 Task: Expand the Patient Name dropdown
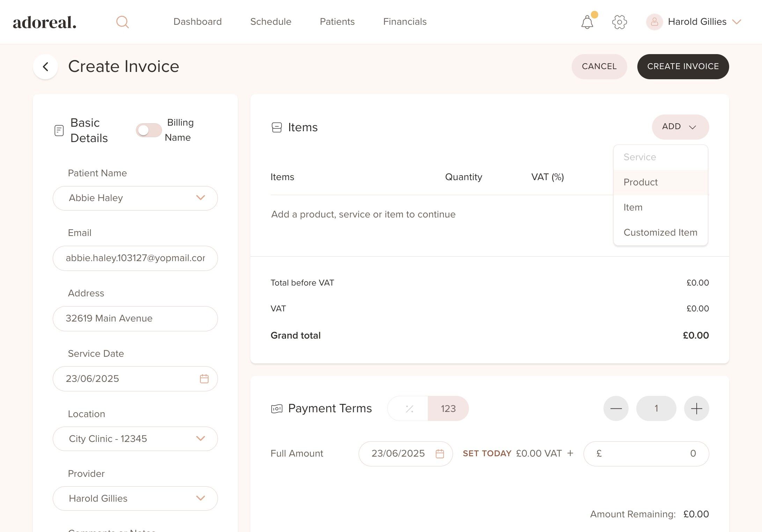click(200, 198)
